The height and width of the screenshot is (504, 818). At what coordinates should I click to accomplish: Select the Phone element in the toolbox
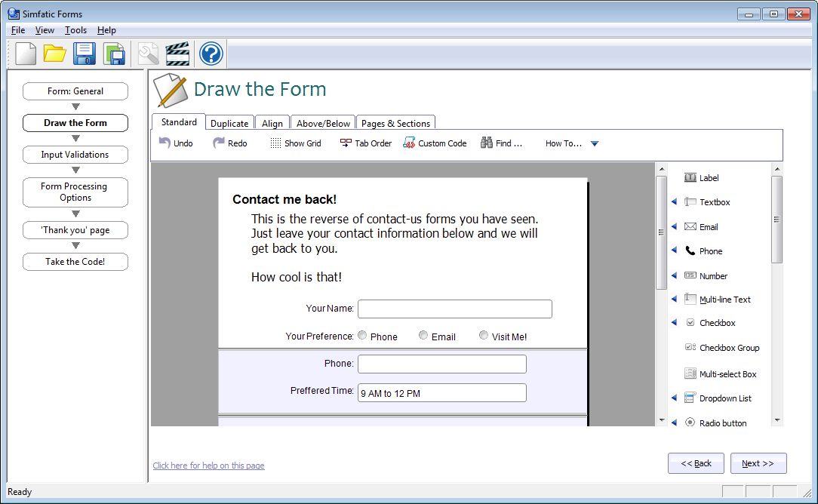(703, 251)
